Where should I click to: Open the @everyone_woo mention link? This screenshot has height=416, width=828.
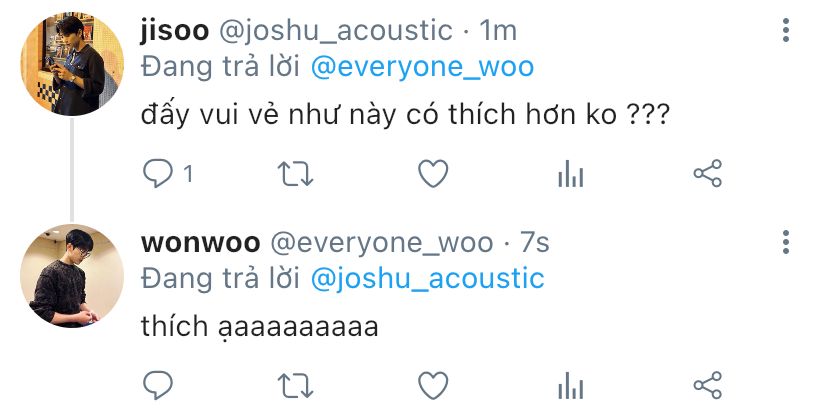[x=422, y=68]
